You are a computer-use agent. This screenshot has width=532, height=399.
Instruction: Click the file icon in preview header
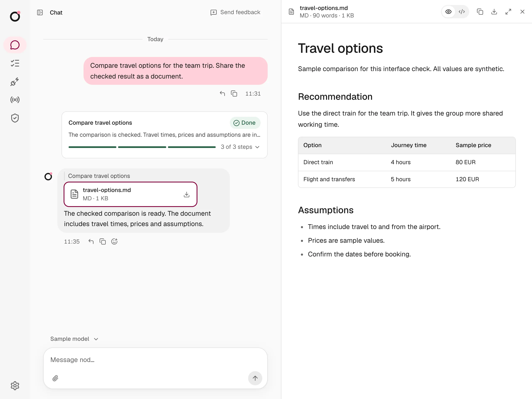(291, 12)
